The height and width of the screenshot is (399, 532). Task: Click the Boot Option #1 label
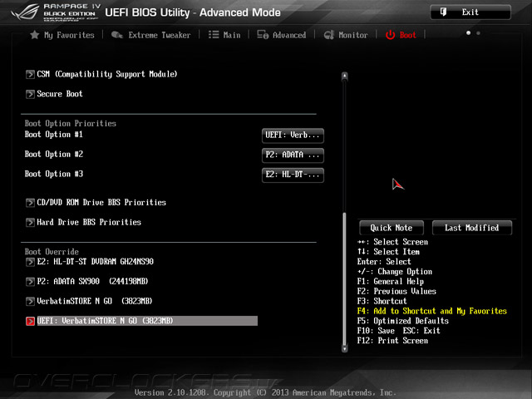pyautogui.click(x=53, y=135)
